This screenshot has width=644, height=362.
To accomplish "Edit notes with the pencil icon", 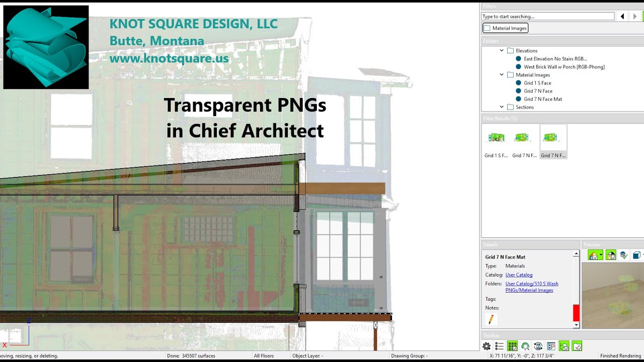I will coord(491,319).
